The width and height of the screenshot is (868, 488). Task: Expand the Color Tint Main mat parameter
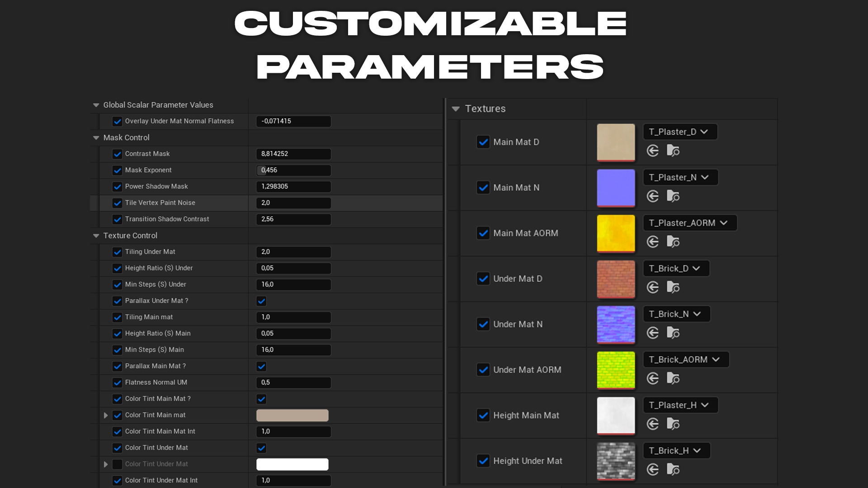click(106, 415)
